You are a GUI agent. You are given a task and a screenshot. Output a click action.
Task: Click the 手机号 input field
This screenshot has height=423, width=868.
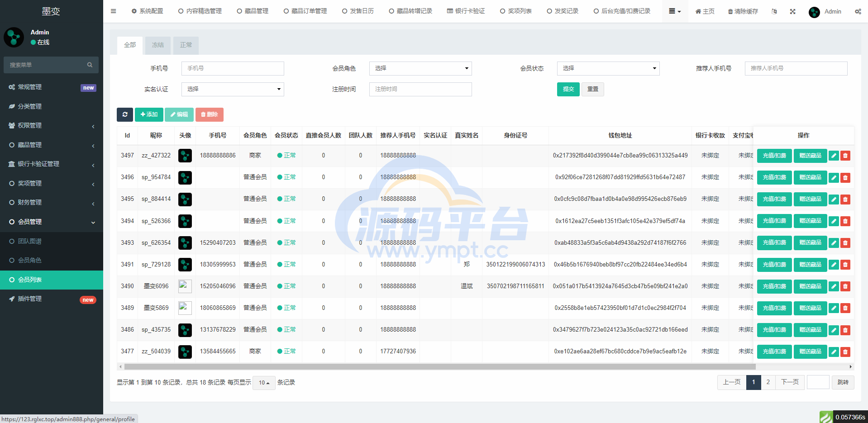(x=233, y=68)
